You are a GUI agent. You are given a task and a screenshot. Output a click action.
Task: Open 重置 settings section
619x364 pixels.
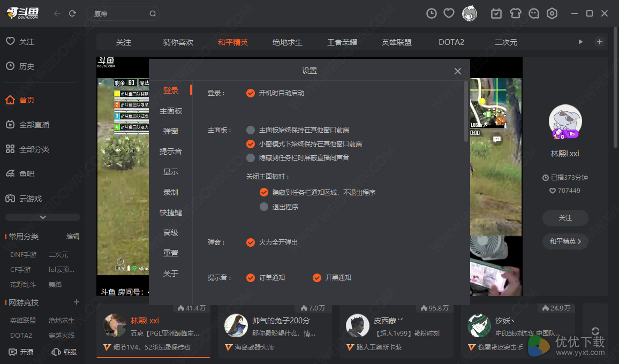[x=170, y=253]
